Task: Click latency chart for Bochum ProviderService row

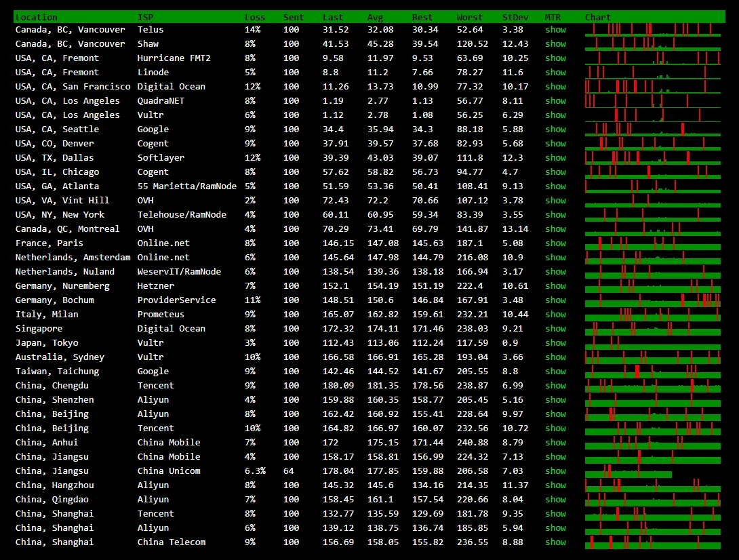Action: [653, 300]
